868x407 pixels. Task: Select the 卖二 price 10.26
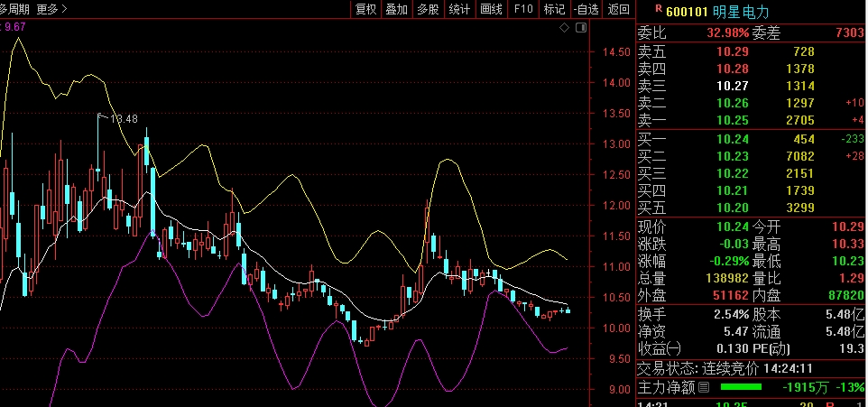pyautogui.click(x=733, y=104)
